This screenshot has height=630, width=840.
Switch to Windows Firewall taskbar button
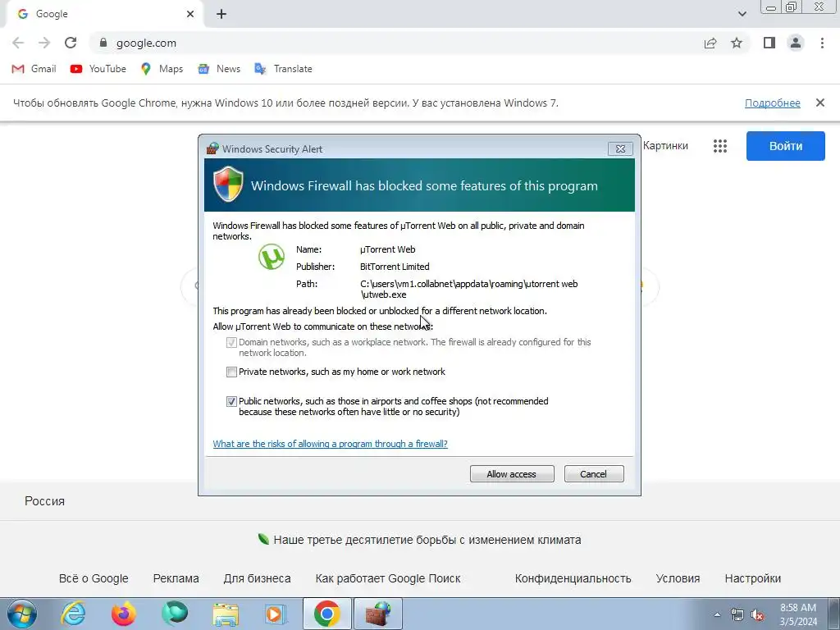point(378,614)
